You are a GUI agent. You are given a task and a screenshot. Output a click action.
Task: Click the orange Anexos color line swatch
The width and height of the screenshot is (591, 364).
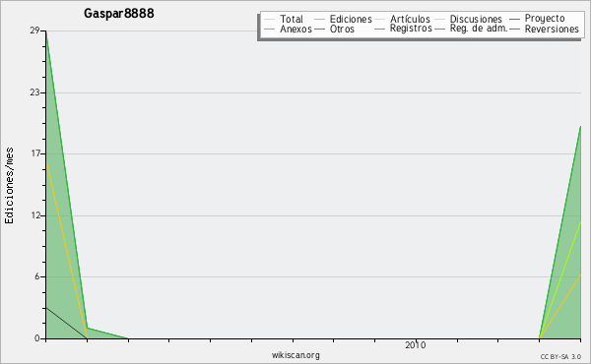(270, 29)
